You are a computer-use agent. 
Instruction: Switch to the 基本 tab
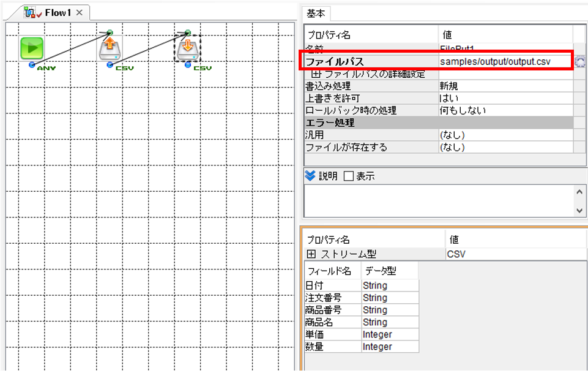click(315, 14)
